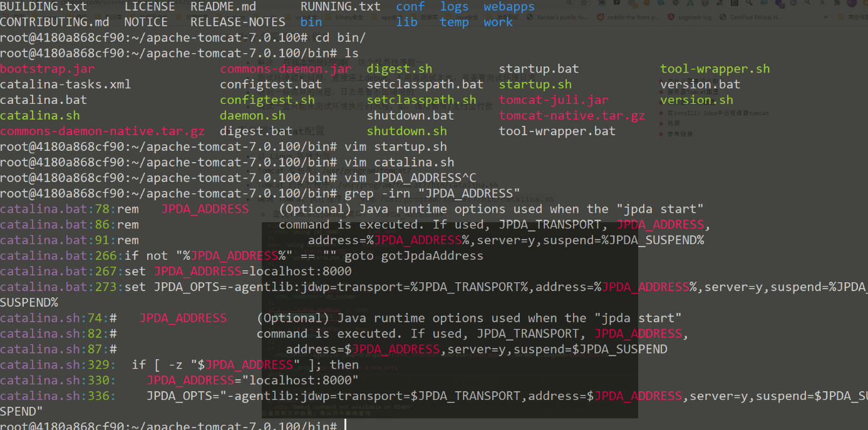Click configtest.bat file name

271,84
